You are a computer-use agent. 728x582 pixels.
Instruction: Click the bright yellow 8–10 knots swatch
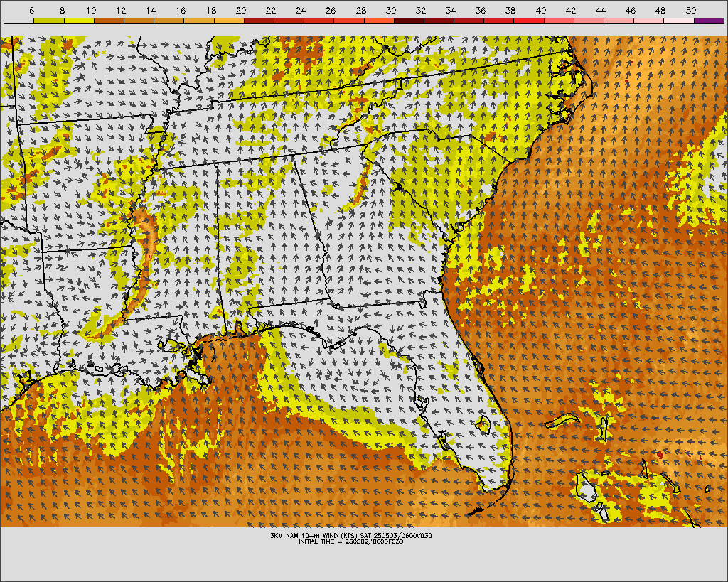[x=79, y=21]
